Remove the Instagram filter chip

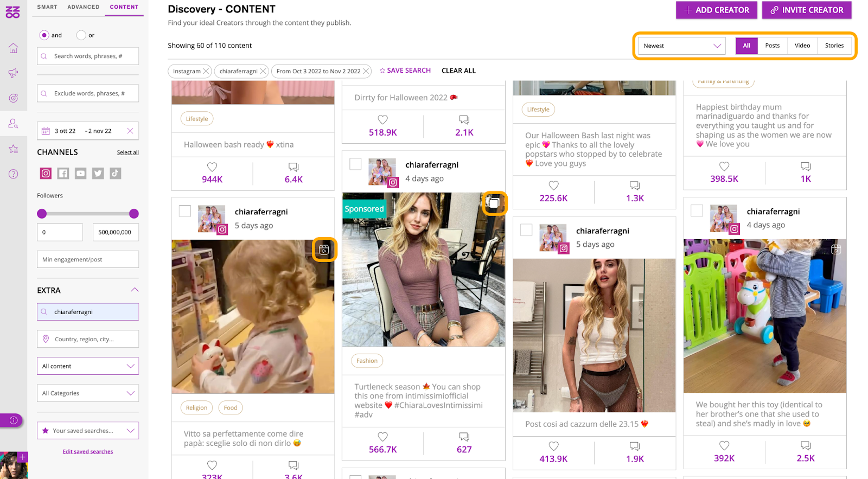click(206, 71)
